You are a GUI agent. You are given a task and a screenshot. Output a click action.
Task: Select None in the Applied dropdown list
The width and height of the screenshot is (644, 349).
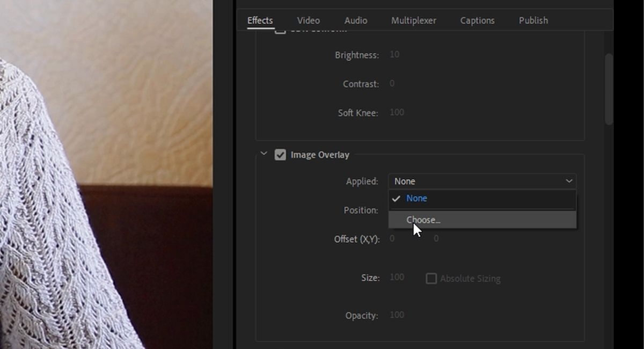(417, 198)
